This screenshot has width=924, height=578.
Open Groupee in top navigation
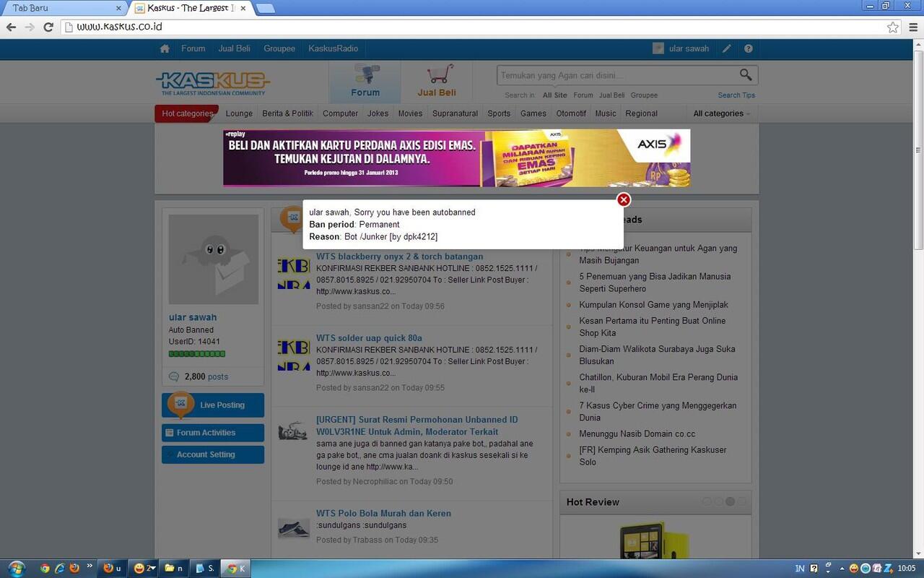(x=279, y=48)
